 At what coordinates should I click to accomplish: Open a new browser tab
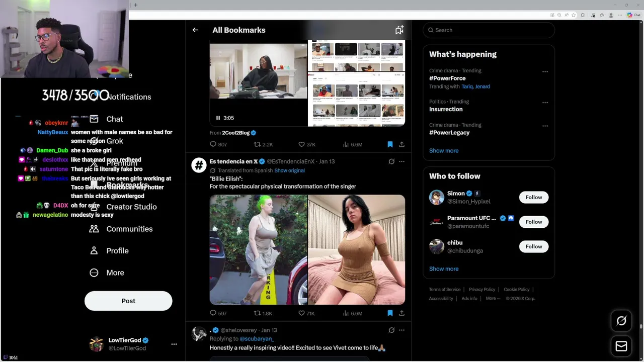[135, 5]
